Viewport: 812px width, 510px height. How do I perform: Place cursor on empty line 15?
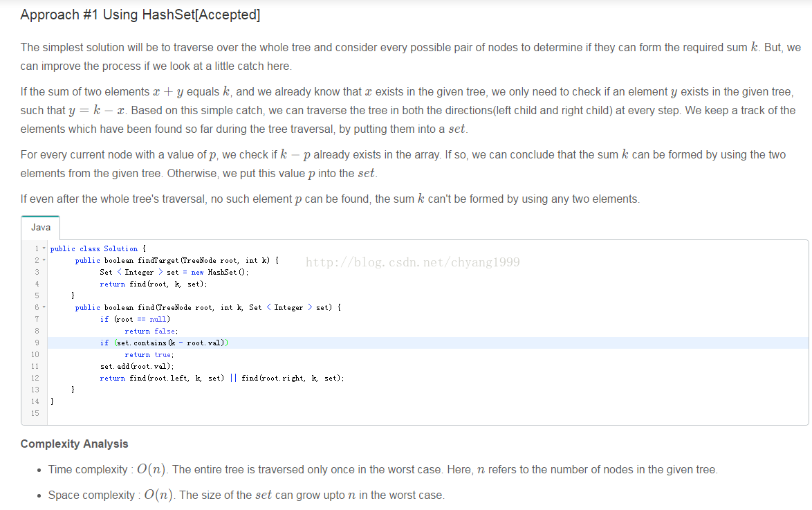coord(207,413)
